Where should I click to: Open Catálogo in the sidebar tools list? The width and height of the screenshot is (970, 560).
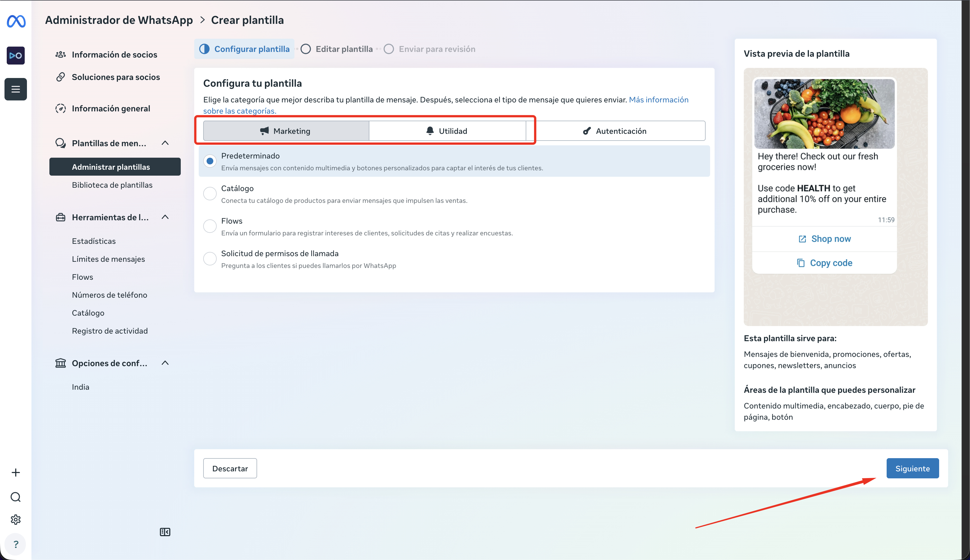(x=88, y=313)
